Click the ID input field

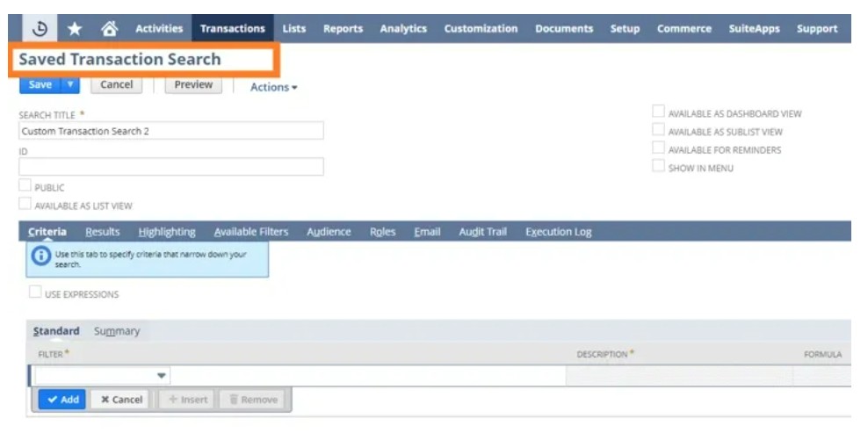(171, 167)
